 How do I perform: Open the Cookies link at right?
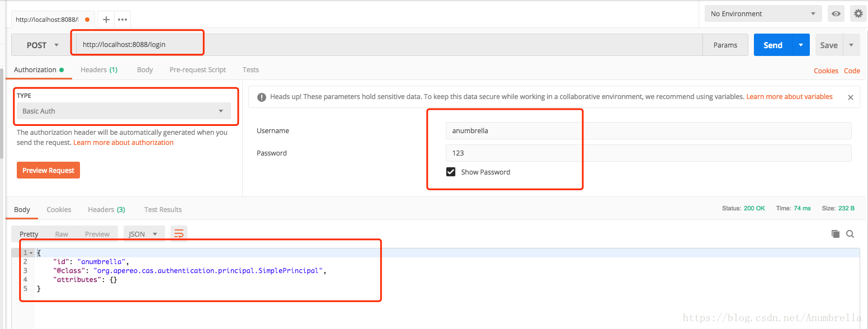click(826, 70)
